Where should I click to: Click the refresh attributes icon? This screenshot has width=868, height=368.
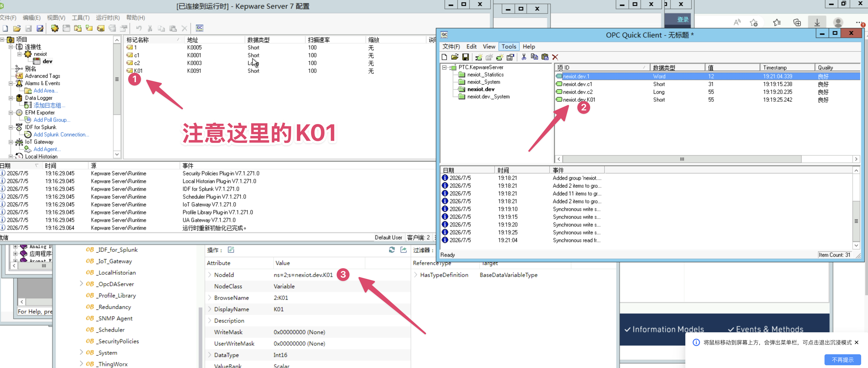[392, 250]
